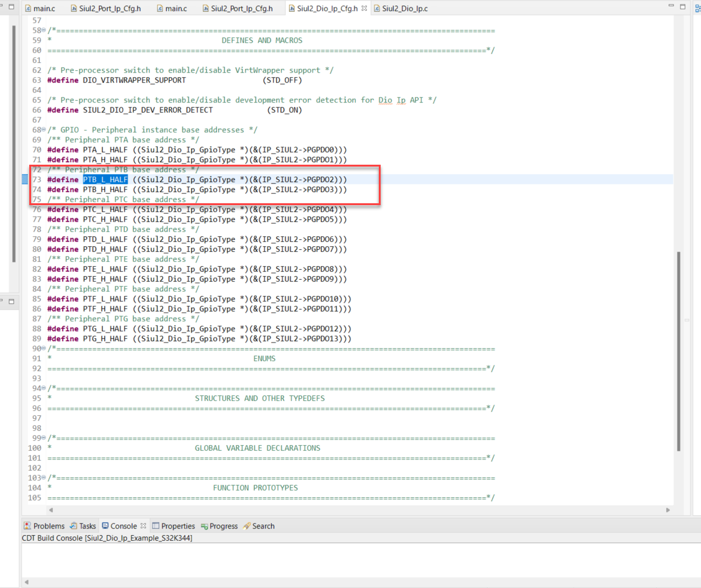
Task: Open the Properties view tab
Action: point(174,526)
